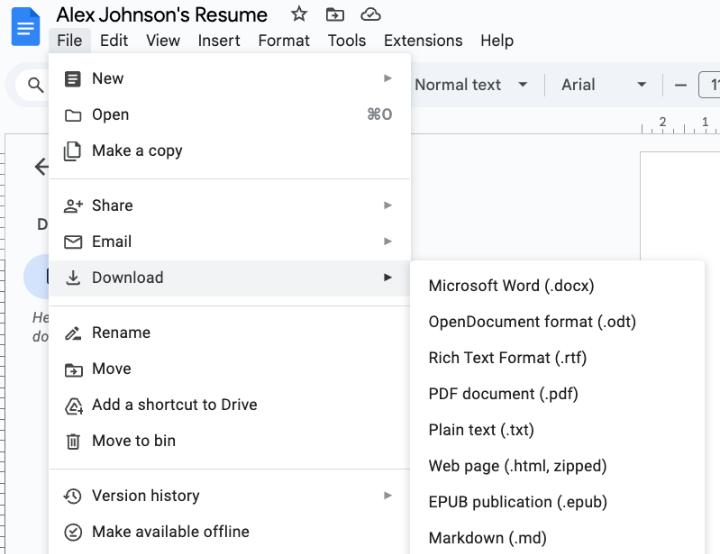Download as OpenDocument format (.odt)
Viewport: 720px width, 554px height.
point(557,322)
